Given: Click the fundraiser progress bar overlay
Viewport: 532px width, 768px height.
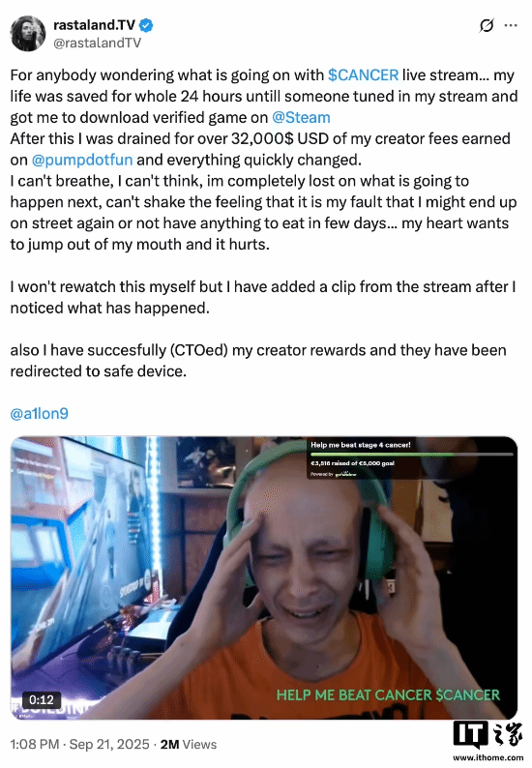Looking at the screenshot, I should (411, 454).
